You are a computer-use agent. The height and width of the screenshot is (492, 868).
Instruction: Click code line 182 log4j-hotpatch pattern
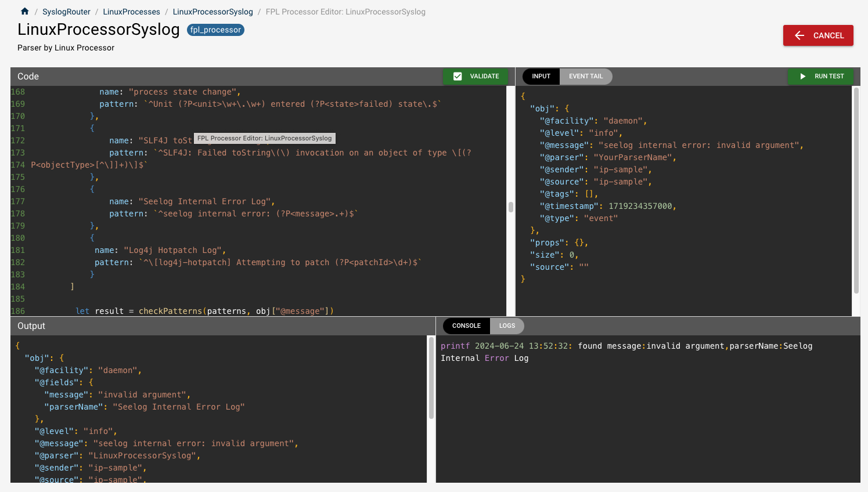(x=258, y=262)
